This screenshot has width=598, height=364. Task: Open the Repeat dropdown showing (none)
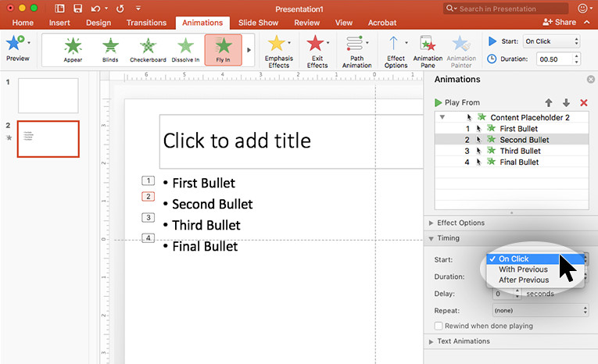click(x=540, y=310)
